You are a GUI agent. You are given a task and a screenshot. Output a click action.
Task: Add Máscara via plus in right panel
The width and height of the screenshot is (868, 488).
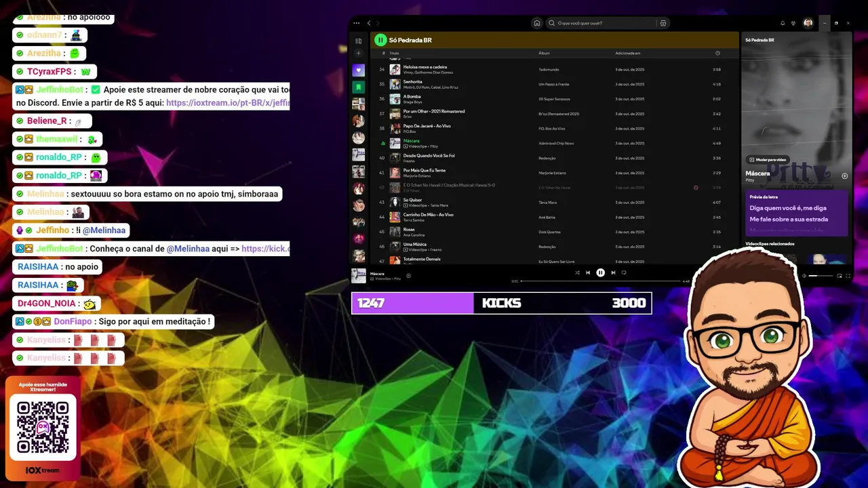[845, 176]
